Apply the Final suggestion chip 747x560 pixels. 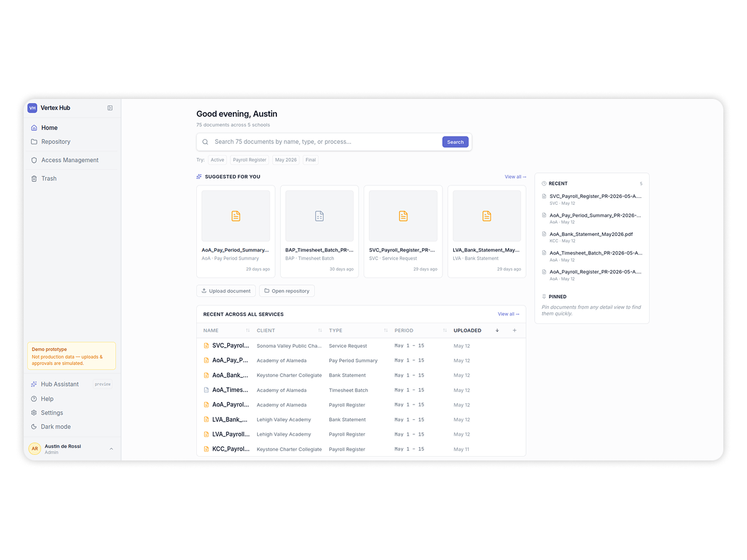(x=311, y=160)
